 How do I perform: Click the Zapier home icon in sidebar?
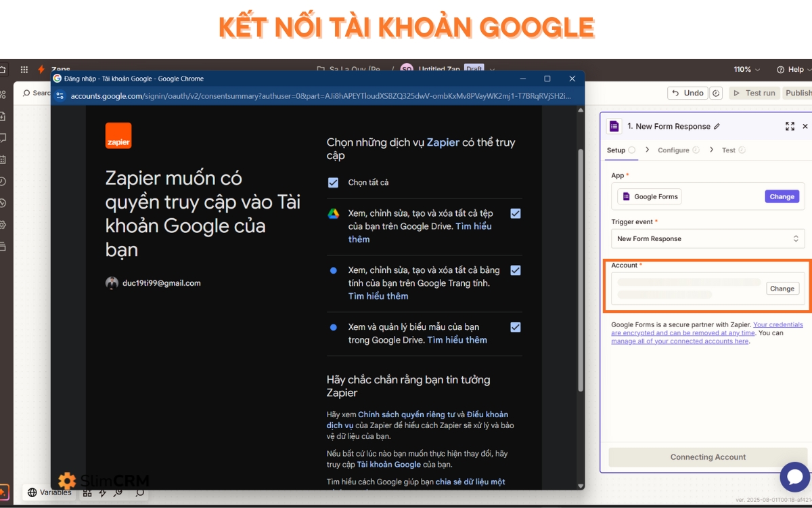(x=3, y=69)
